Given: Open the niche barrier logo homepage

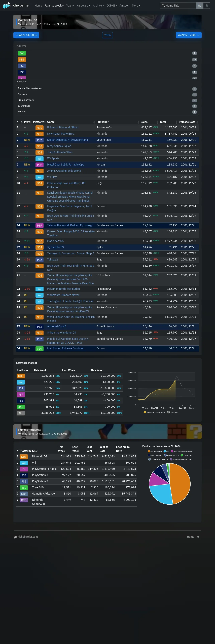Looking at the screenshot, I should [16, 5].
